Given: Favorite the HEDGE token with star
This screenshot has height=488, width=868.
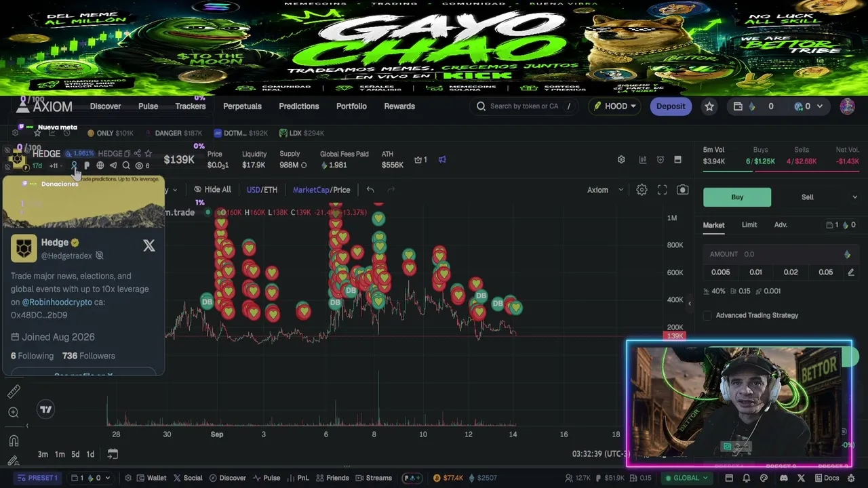Looking at the screenshot, I should pyautogui.click(x=149, y=154).
